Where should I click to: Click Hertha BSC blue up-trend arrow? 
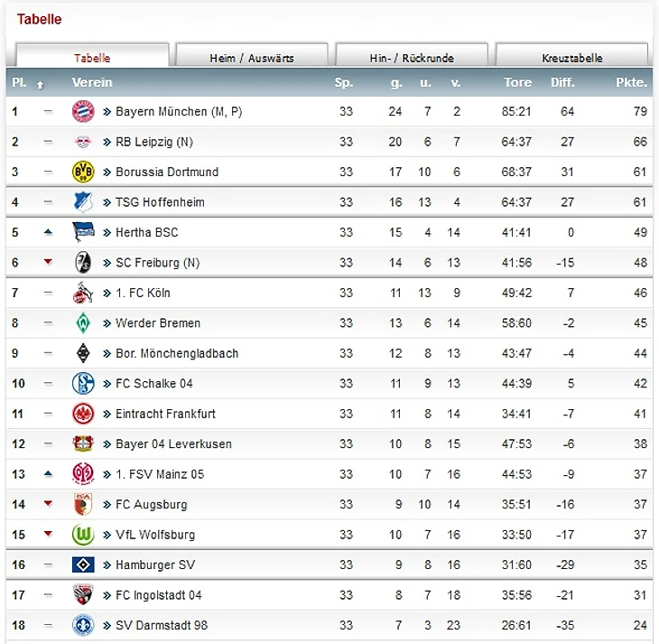tap(48, 232)
